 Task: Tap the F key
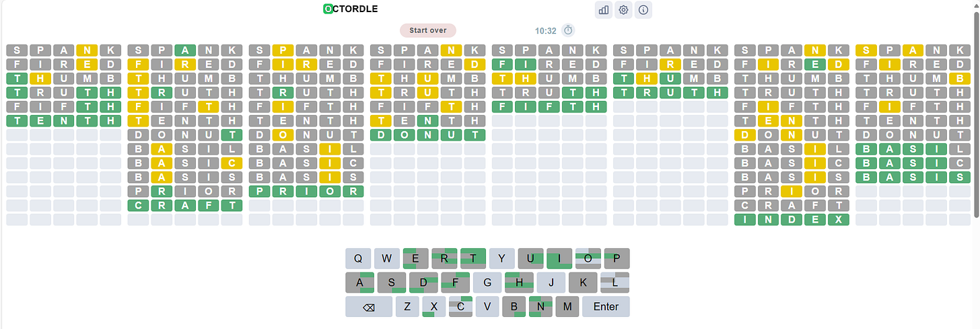(x=456, y=283)
